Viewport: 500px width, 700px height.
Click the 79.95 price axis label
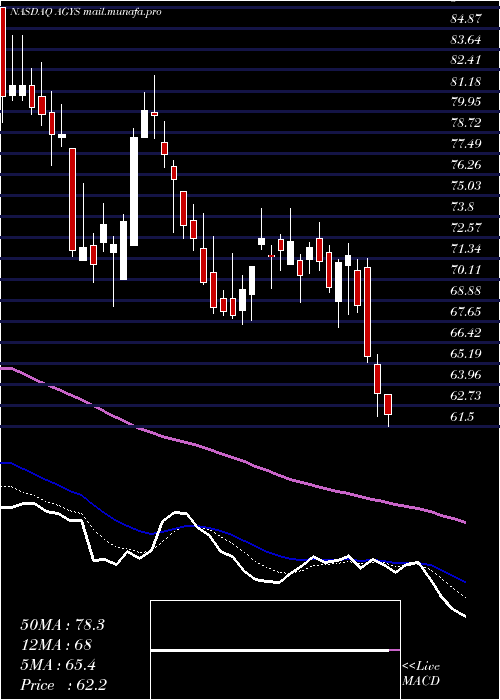[466, 102]
